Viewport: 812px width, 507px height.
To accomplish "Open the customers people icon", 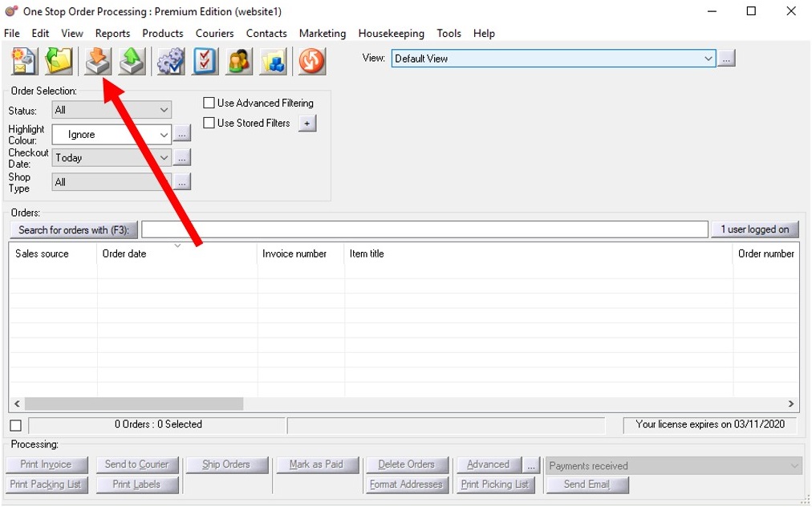I will pyautogui.click(x=239, y=61).
